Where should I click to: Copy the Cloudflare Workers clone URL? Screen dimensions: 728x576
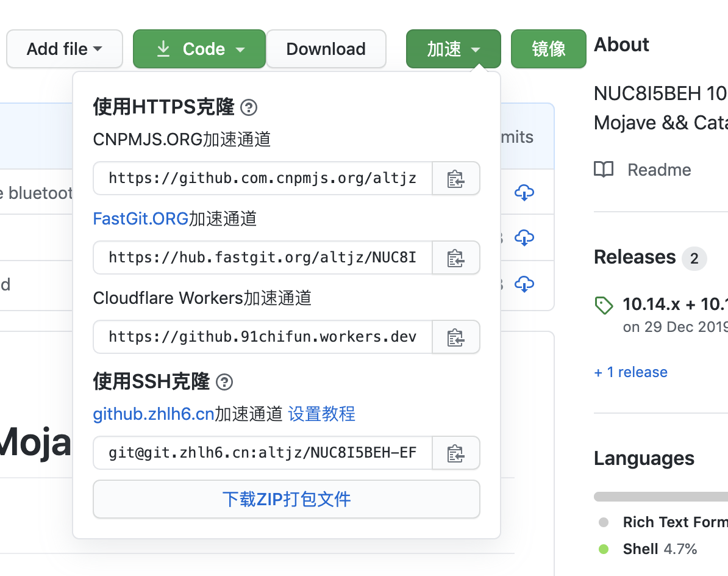coord(455,337)
